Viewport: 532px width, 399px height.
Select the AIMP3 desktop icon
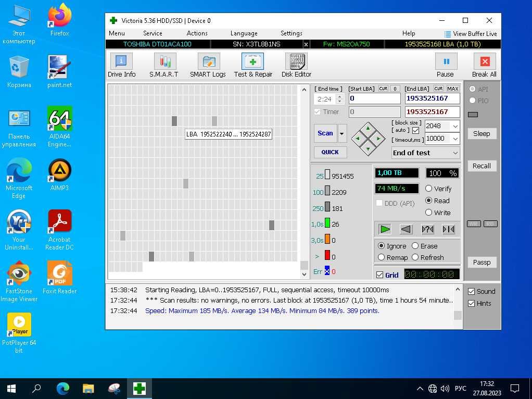coord(59,175)
